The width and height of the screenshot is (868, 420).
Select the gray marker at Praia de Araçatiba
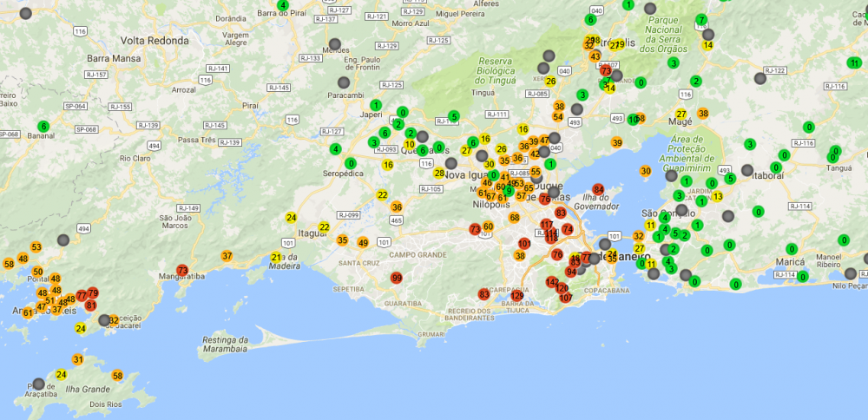coord(38,384)
